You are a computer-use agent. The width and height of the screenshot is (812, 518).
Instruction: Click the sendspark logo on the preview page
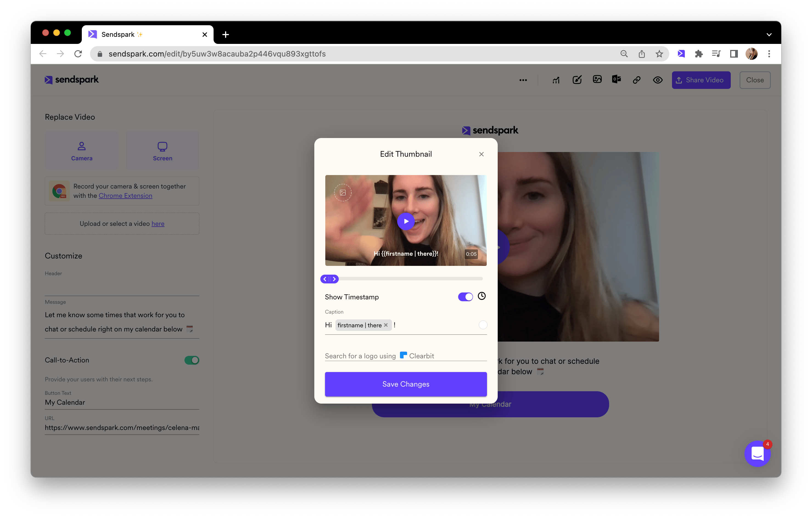coord(490,130)
